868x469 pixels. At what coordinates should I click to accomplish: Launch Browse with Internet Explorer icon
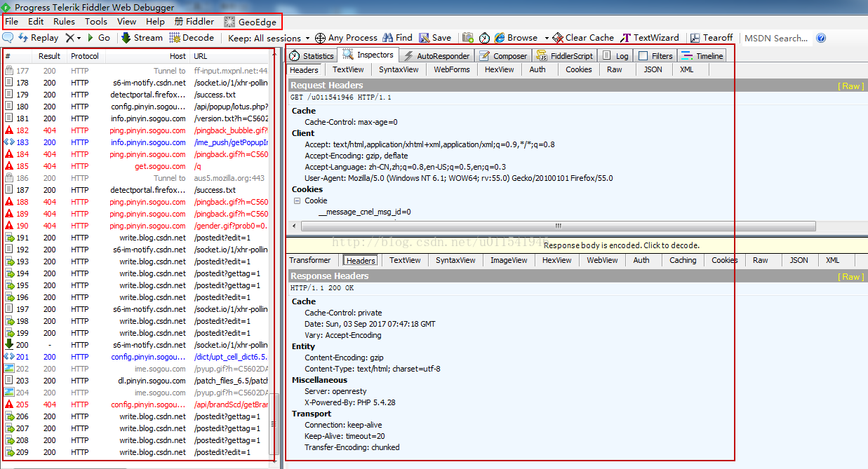tap(516, 38)
